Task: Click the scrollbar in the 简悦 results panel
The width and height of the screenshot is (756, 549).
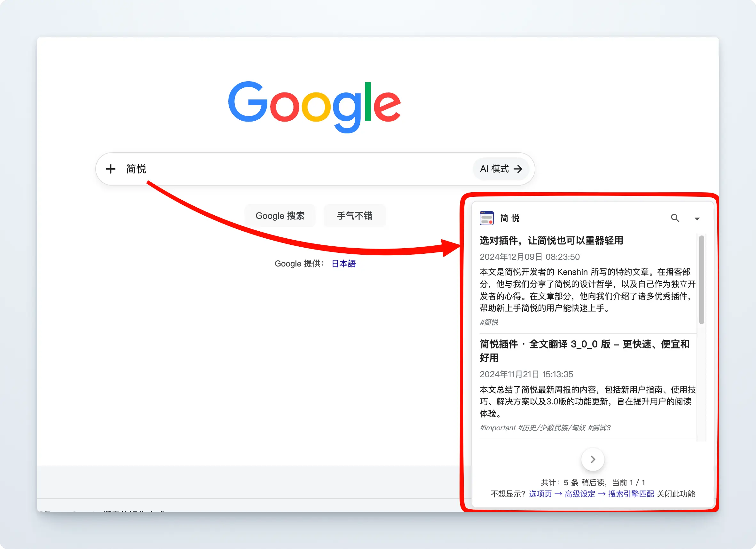Action: coord(702,280)
